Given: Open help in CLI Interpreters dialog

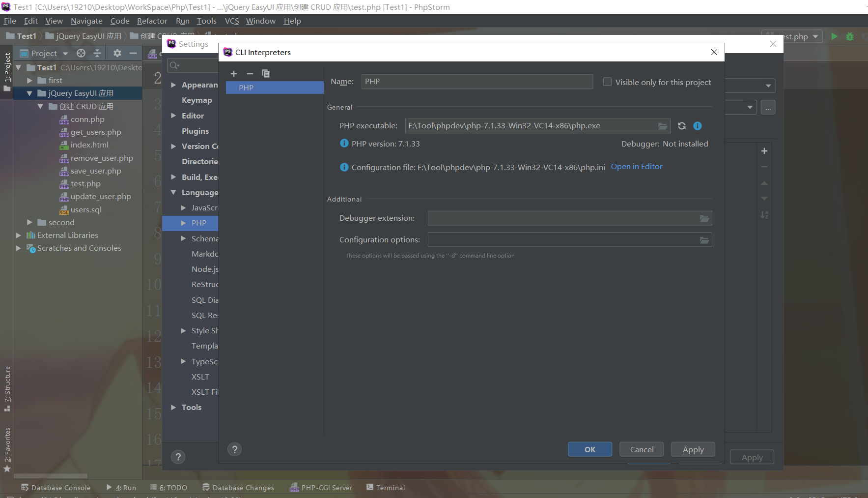Looking at the screenshot, I should pos(235,449).
